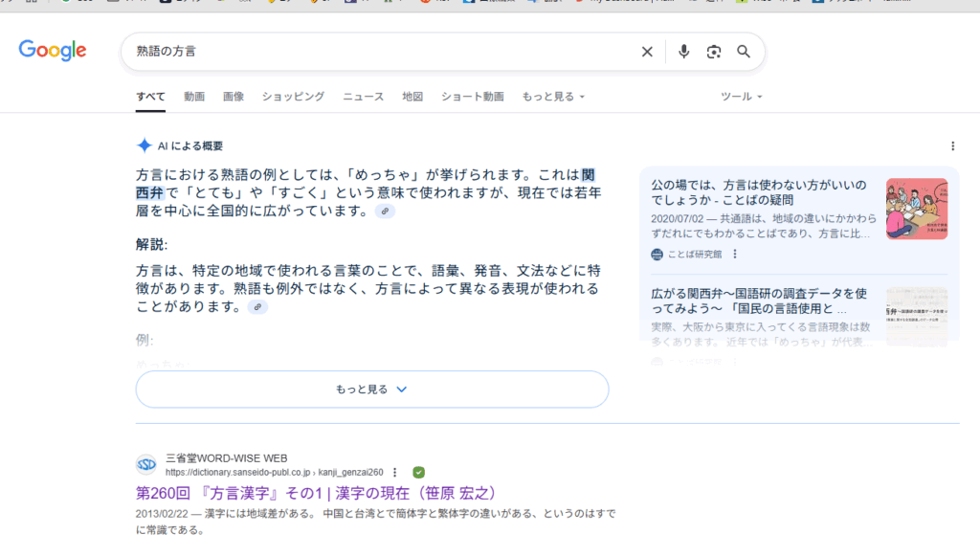Click the search input containing 熟語の方言
Image resolution: width=980 pixels, height=557 pixels.
click(383, 52)
